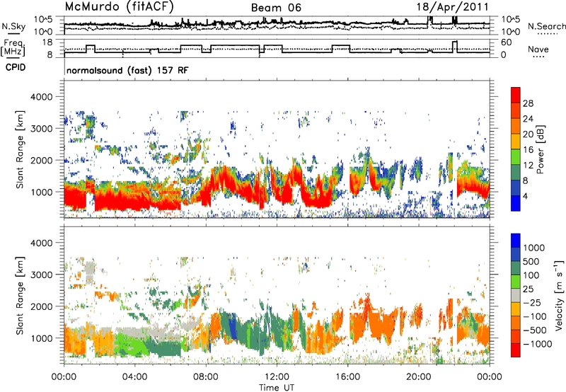566x392 pixels.
Task: Click the '28' tick on the Power colorbar
Action: [528, 103]
